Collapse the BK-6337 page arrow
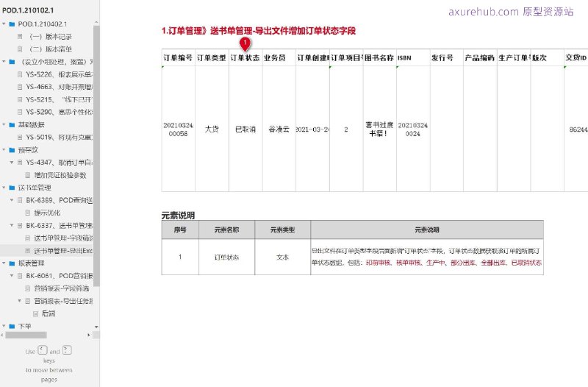Screen dimensions: 588x387 12,226
